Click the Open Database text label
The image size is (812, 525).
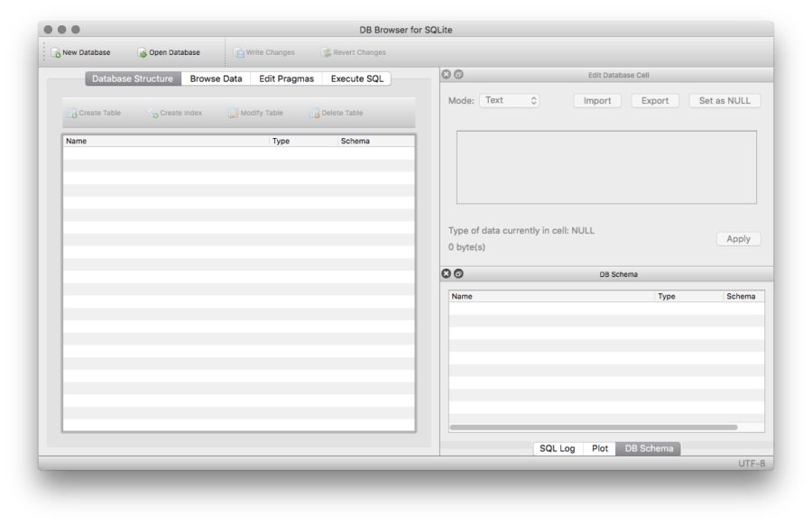pos(174,53)
